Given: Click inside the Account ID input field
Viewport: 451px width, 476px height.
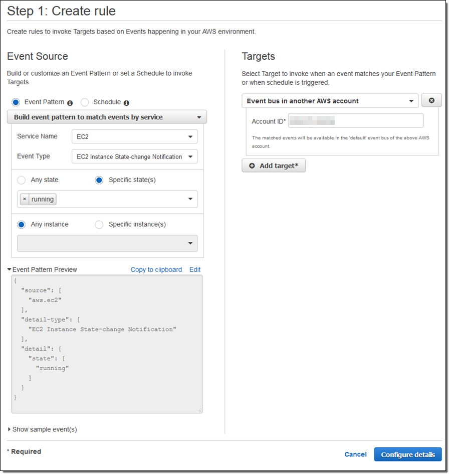Looking at the screenshot, I should click(356, 121).
